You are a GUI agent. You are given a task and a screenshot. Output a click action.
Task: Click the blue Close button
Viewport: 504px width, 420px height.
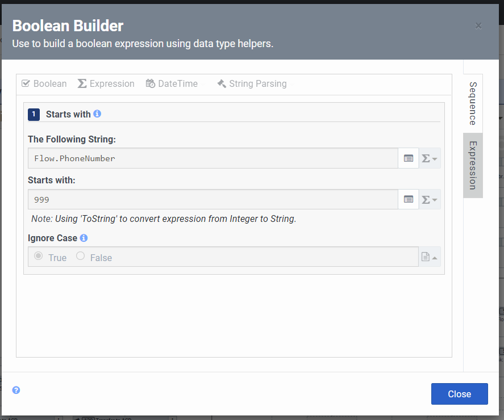click(459, 394)
